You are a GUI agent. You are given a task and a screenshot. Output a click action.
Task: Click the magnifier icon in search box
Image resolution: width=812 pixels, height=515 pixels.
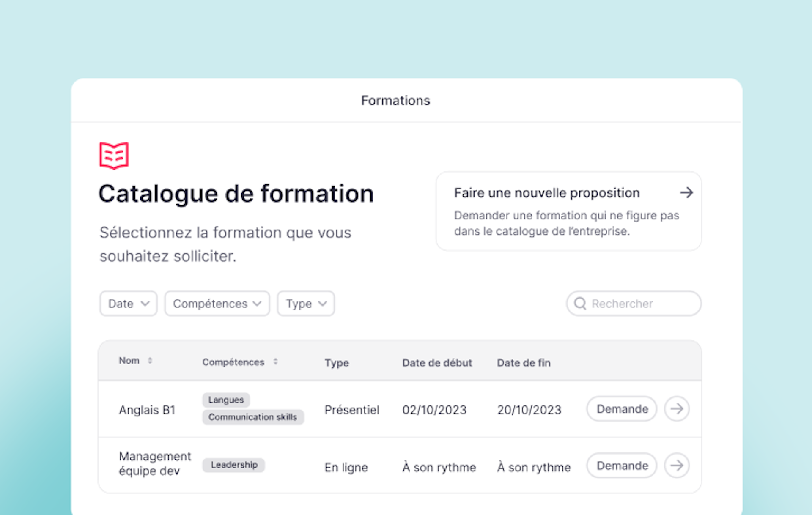point(580,304)
